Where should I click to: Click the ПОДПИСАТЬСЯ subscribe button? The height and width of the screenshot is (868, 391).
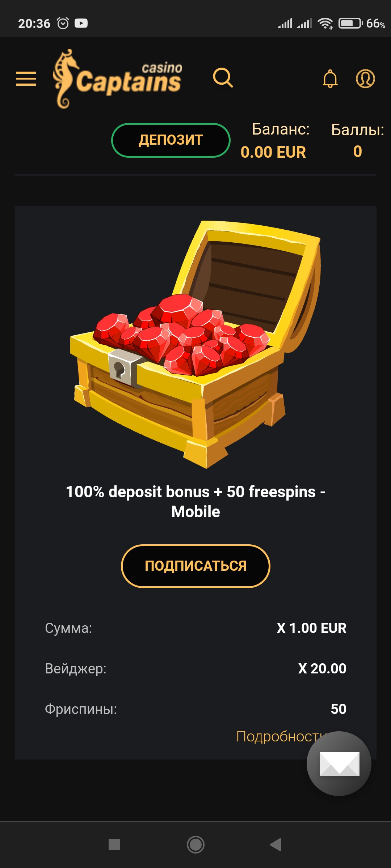click(x=195, y=566)
